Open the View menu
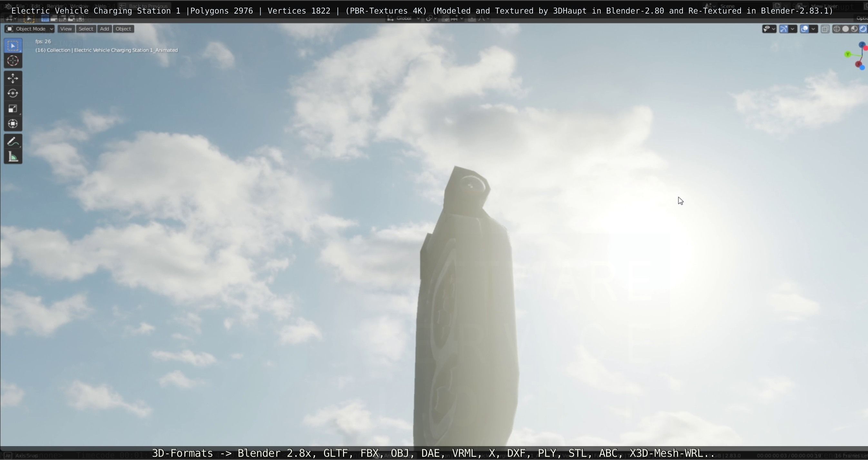Viewport: 868px width, 460px height. tap(66, 29)
